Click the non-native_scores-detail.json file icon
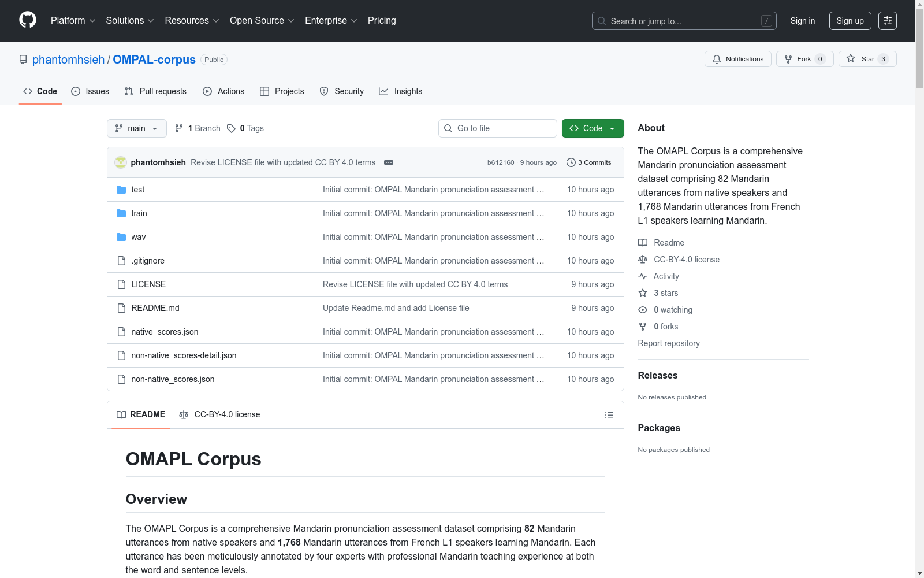The height and width of the screenshot is (578, 924). click(121, 355)
